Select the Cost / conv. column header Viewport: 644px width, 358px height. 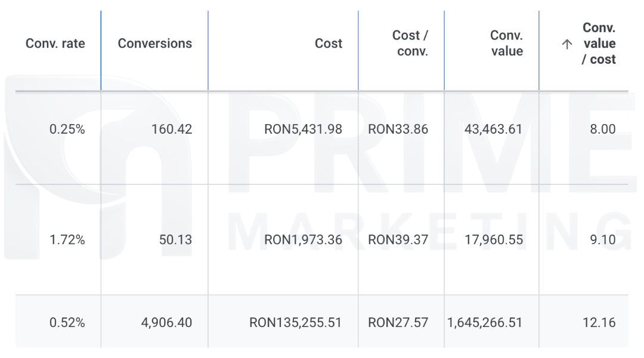pyautogui.click(x=410, y=44)
